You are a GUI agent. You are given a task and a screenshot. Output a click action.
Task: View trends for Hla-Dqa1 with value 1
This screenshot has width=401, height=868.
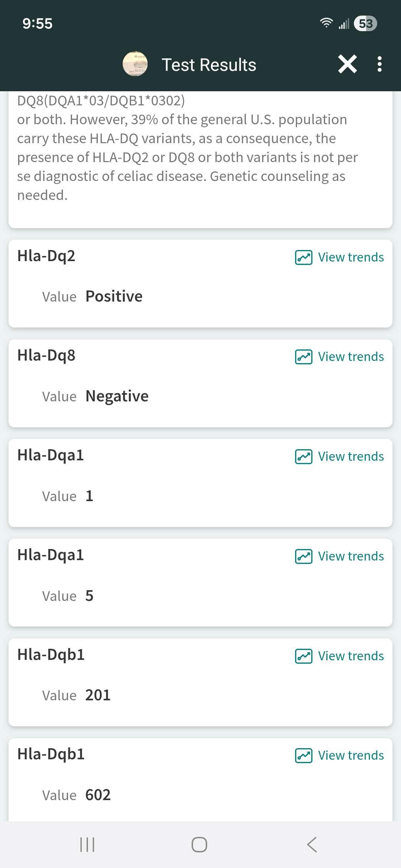pos(351,457)
